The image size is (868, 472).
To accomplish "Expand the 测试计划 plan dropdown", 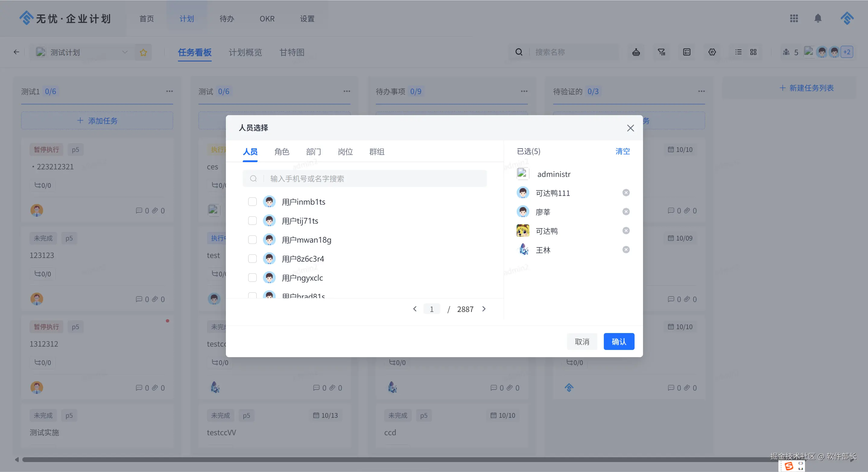I will (x=125, y=52).
